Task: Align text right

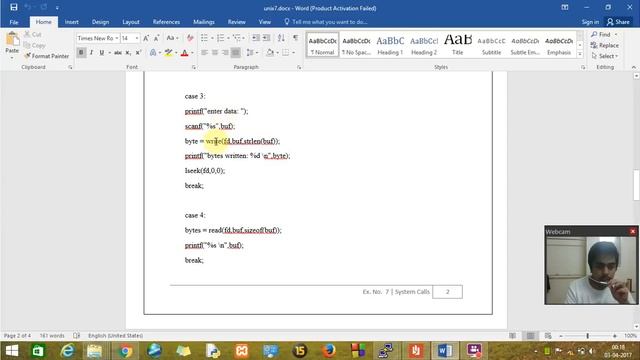Action: pyautogui.click(x=225, y=53)
